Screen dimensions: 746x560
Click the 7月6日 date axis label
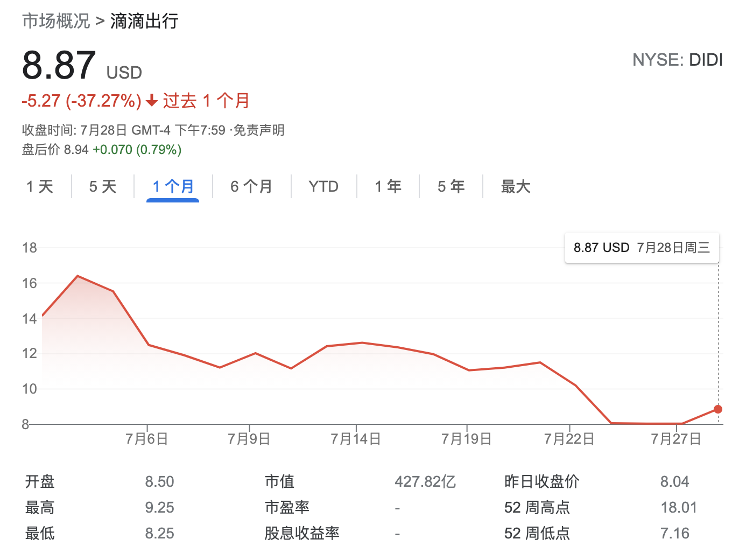click(x=146, y=439)
